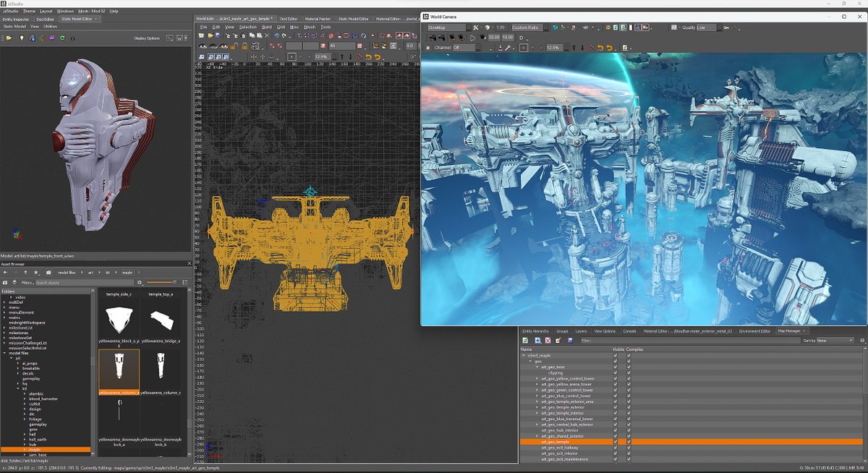Click the tools wrench icon in World Camera toolbar
Viewport: 868px width, 473px height.
(508, 48)
